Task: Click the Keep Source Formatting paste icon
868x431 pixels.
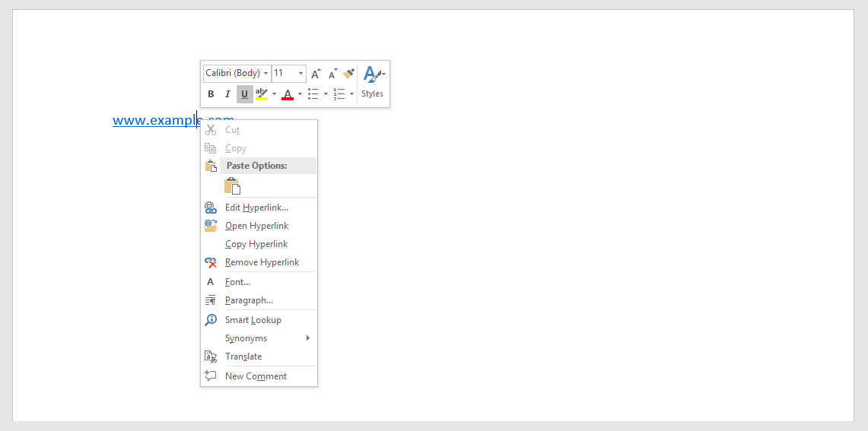Action: (x=232, y=186)
